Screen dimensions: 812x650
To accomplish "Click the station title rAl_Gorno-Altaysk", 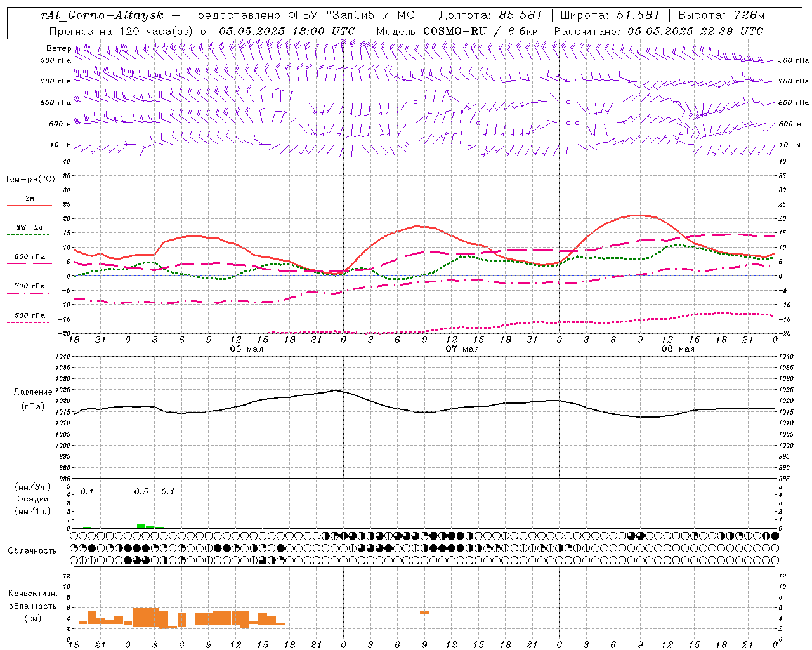I will point(101,15).
